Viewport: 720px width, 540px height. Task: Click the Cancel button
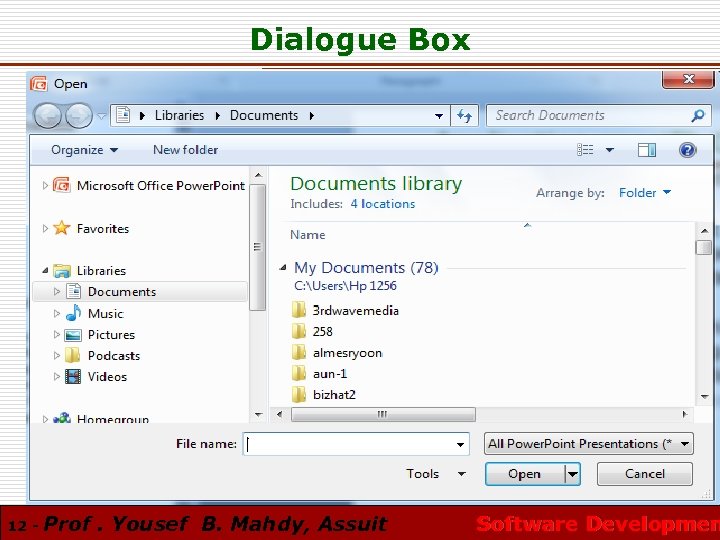click(645, 473)
